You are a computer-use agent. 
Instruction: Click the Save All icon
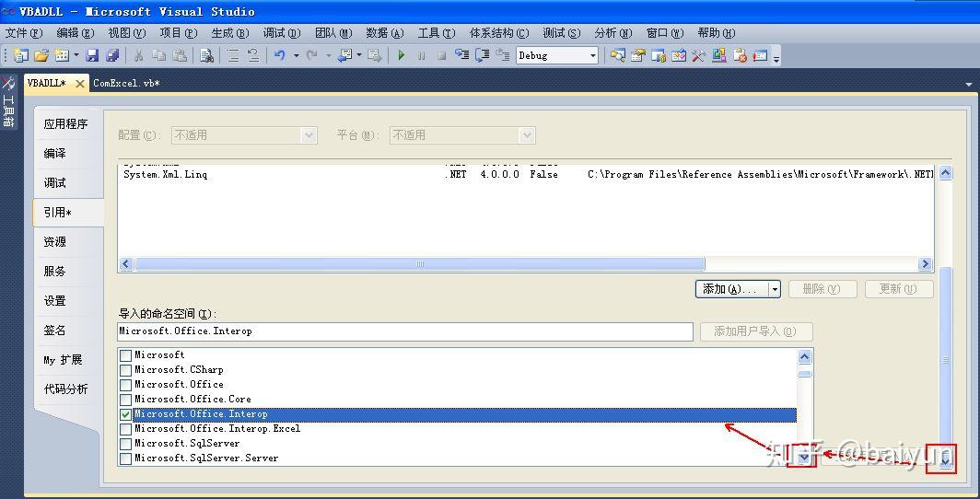click(x=112, y=55)
